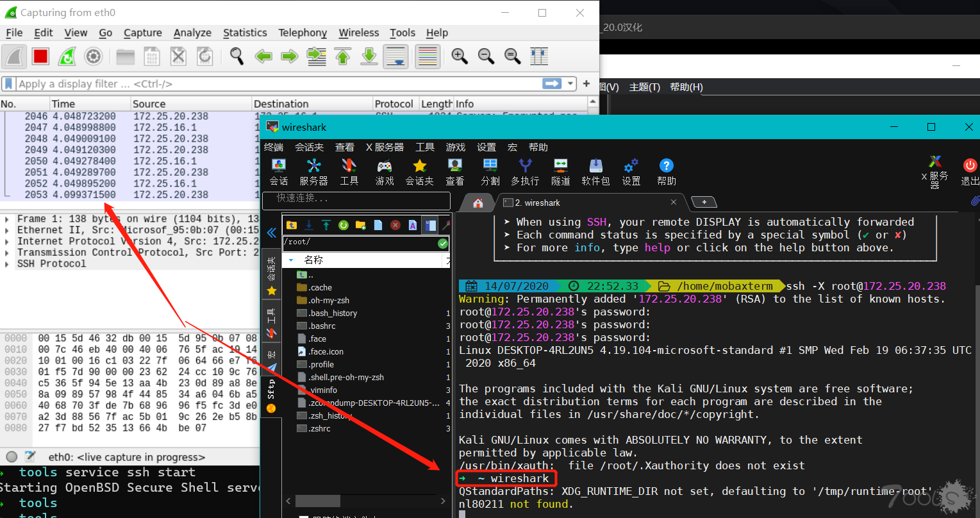Viewport: 980px width, 518px height.
Task: Expand Ethernet II tree row
Action: tap(6, 230)
